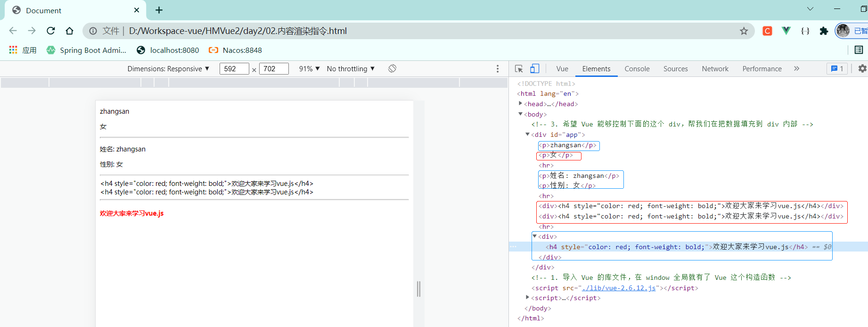Collapse the div id app node

click(527, 134)
